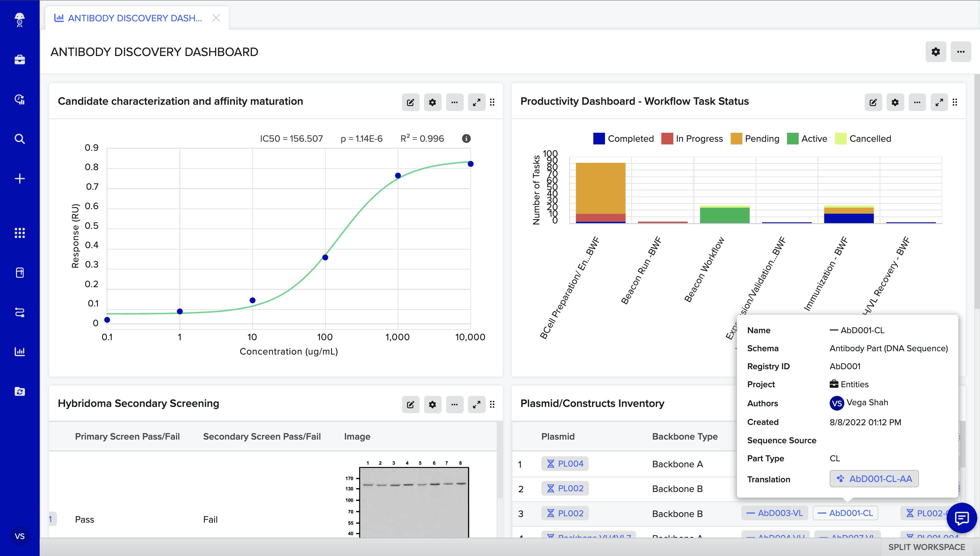980x556 pixels.
Task: Open the Applications grid icon in sidebar
Action: [19, 233]
